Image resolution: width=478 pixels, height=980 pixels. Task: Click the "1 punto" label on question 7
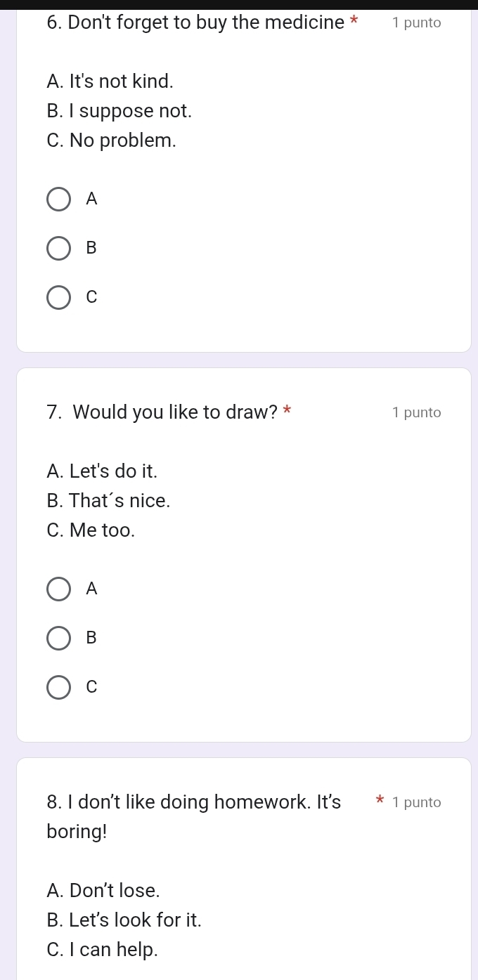(x=417, y=413)
